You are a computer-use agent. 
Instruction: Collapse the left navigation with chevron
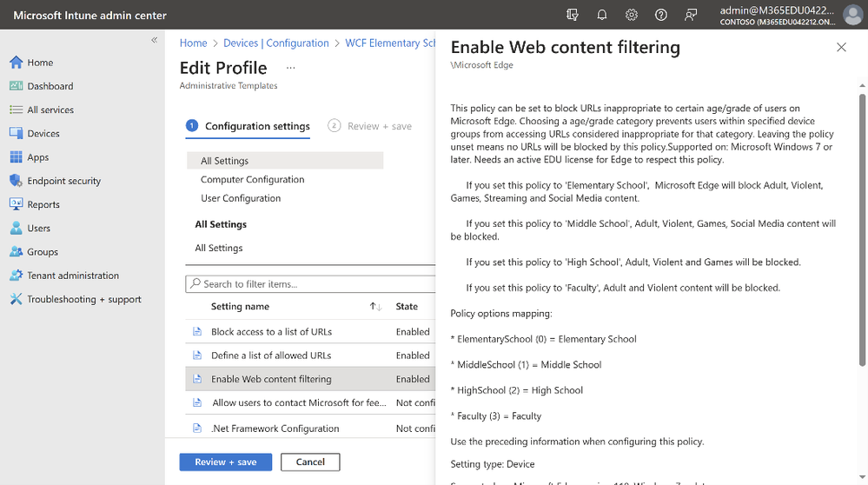[x=155, y=40]
